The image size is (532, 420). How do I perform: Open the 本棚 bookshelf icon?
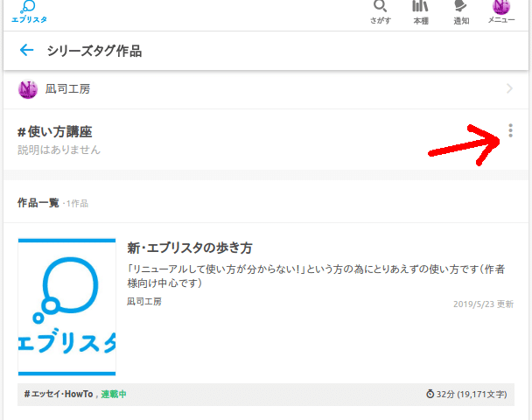coord(420,12)
